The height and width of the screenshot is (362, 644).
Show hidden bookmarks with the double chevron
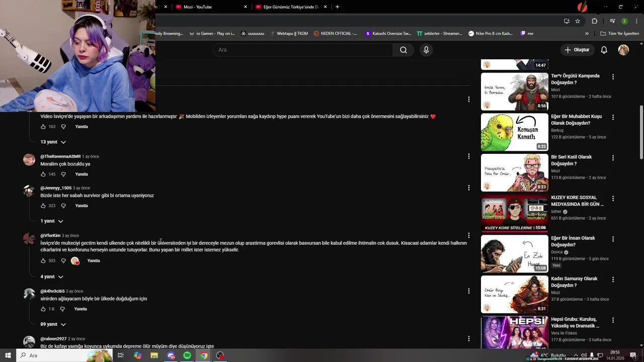[x=587, y=34]
